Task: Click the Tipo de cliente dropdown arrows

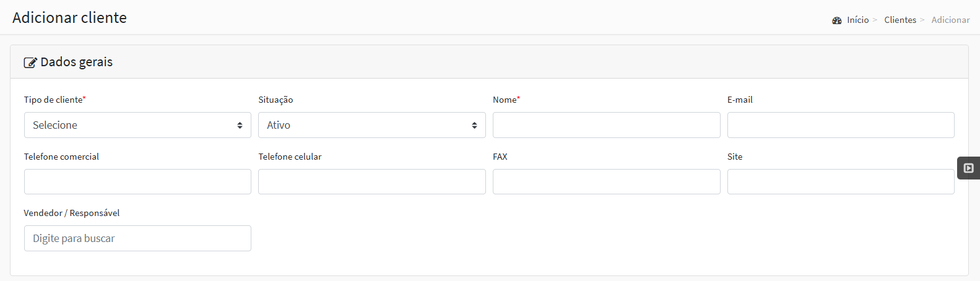Action: (240, 125)
